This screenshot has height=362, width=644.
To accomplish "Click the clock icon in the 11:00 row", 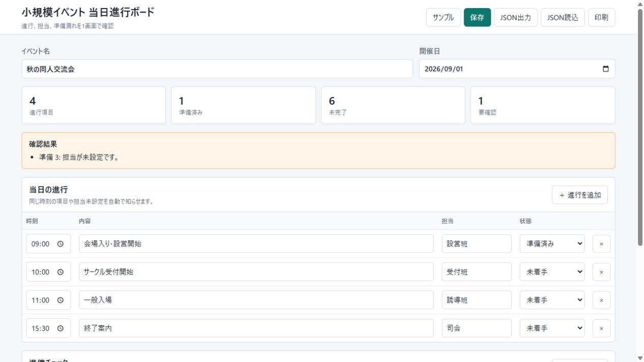I will (x=61, y=300).
